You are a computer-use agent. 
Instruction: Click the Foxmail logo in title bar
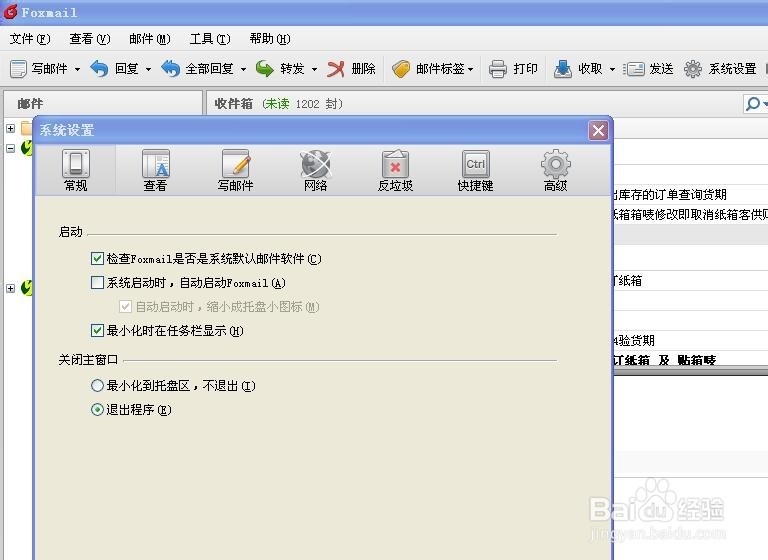[10, 12]
